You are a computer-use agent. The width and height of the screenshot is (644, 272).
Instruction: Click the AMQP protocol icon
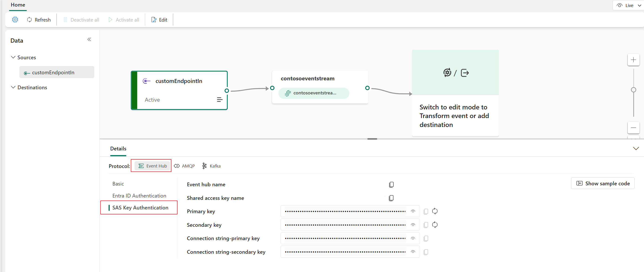coord(177,166)
